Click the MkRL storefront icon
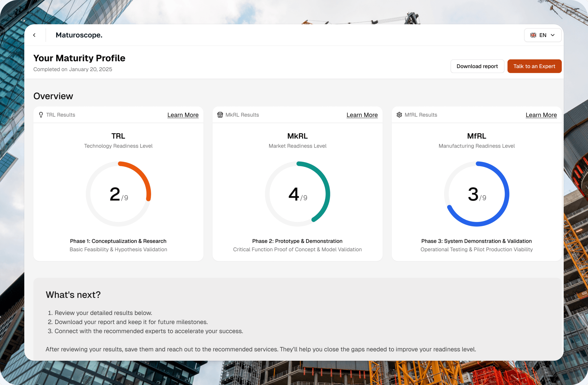The image size is (588, 385). [220, 115]
